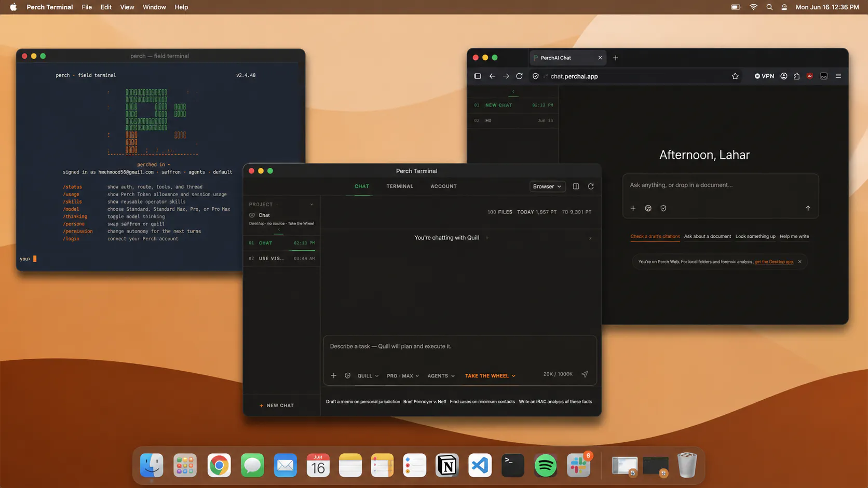Click 'Brief Pennoyer v. Neff' suggestion
This screenshot has height=488, width=868.
point(425,402)
